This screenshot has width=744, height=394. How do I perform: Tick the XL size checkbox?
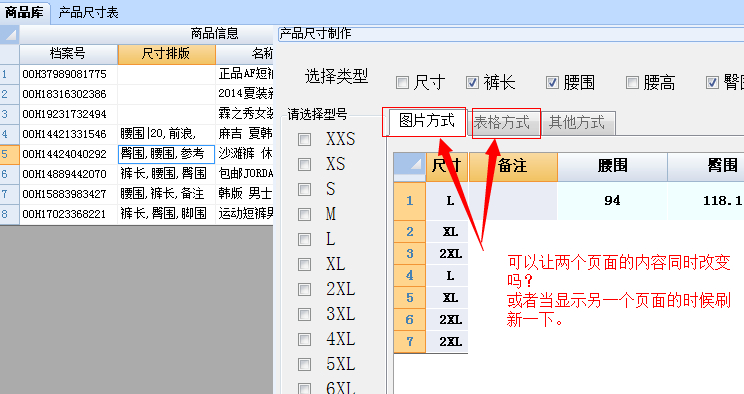coord(304,264)
